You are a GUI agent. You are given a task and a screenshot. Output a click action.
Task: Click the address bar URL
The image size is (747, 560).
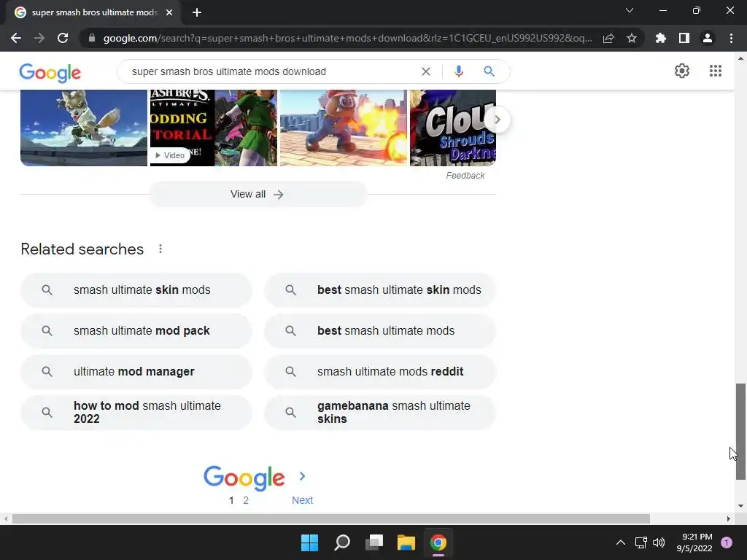[348, 38]
